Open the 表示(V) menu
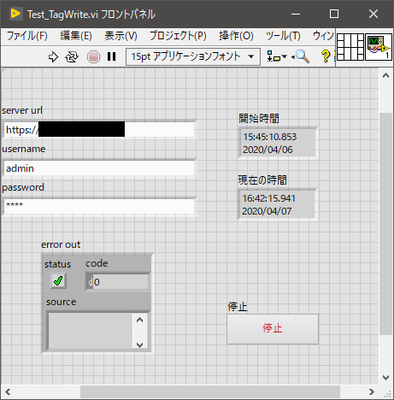 click(121, 36)
